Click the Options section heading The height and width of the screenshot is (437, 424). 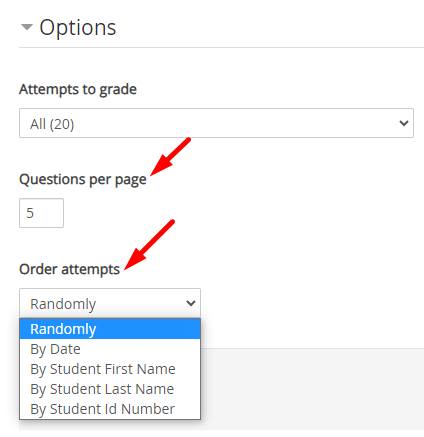[x=78, y=27]
